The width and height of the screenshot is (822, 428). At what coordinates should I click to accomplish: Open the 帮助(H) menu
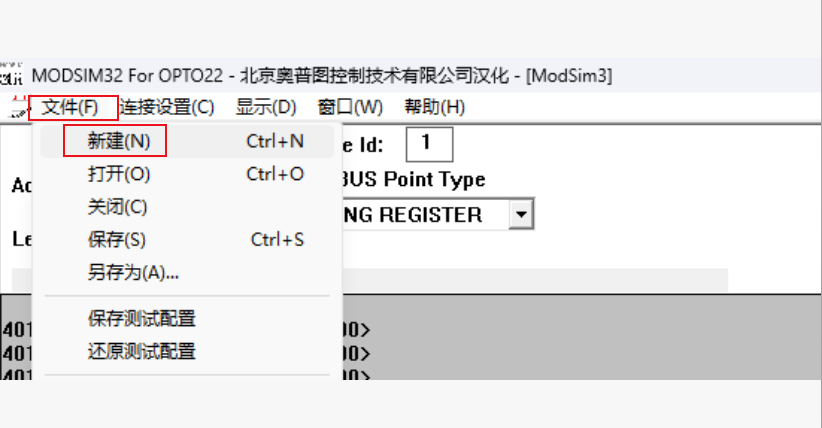pyautogui.click(x=434, y=107)
